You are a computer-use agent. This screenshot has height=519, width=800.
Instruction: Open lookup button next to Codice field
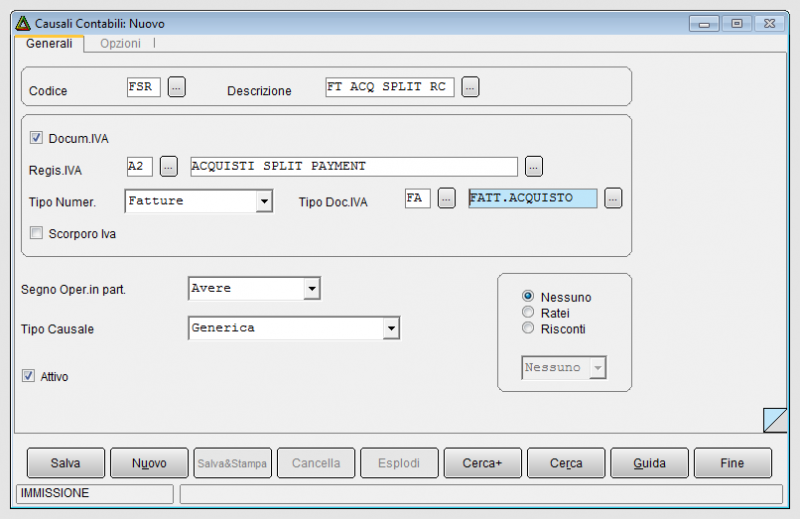click(x=177, y=87)
